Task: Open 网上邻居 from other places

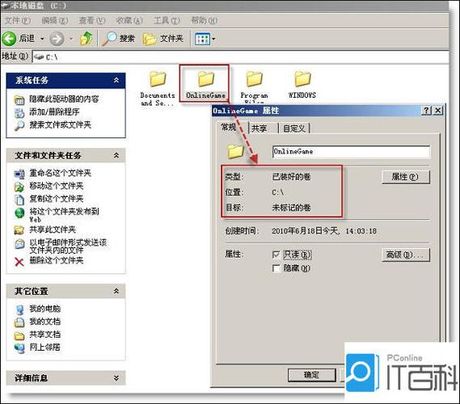Action: (45, 347)
